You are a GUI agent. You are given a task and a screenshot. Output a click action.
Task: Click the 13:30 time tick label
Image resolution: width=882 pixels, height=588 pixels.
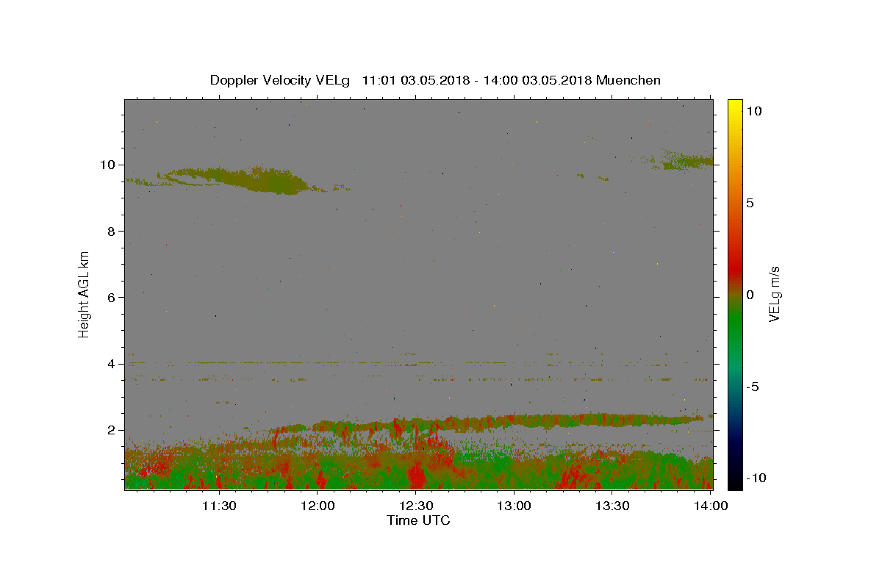(x=612, y=506)
